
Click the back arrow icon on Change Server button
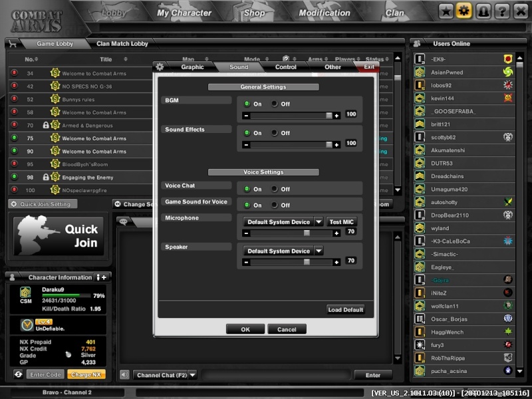(x=118, y=204)
